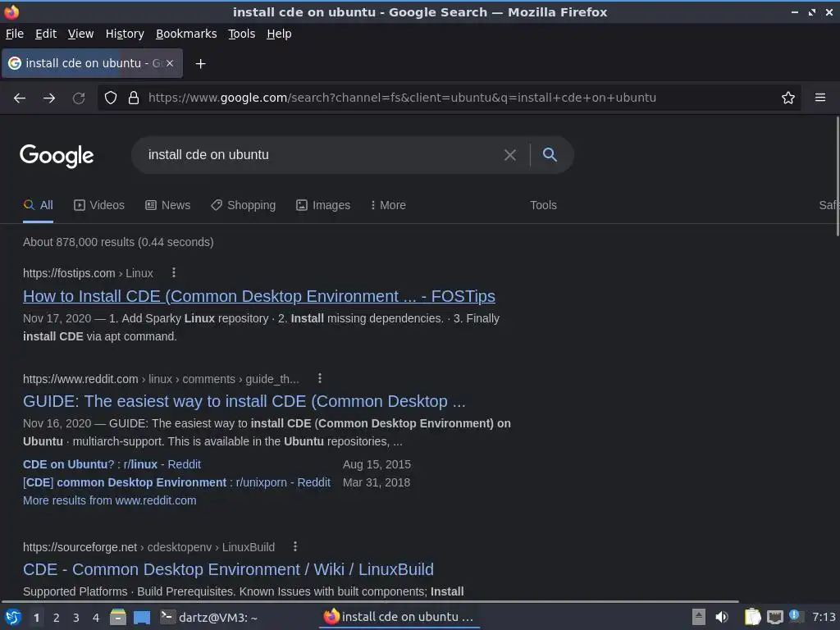Switch to the dartz@VM3 terminal window
Screen dimensions: 840x630
point(209,617)
